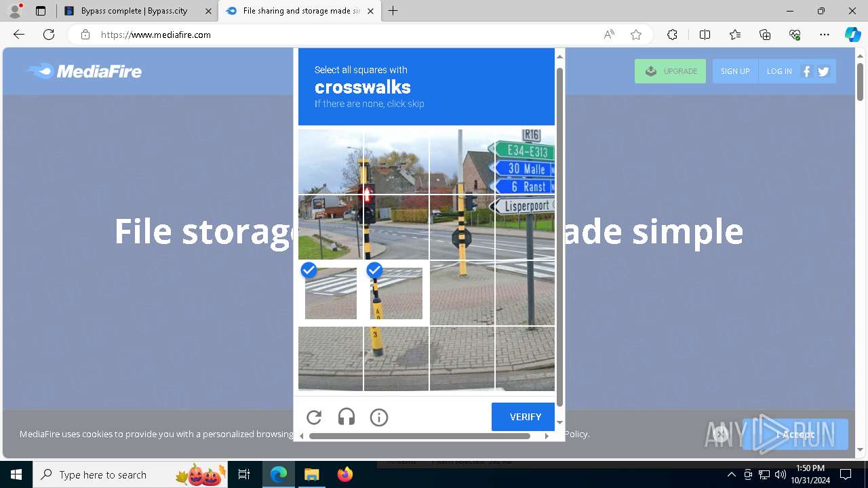Open Task View on taskbar
Viewport: 868px width, 488px height.
point(244,474)
